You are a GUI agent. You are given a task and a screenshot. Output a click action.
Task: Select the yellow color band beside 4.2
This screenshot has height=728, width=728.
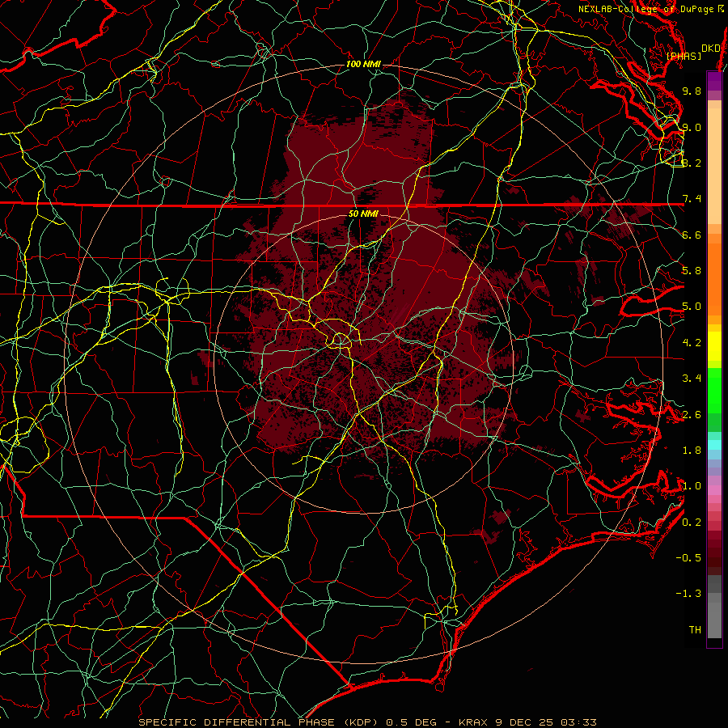click(x=714, y=346)
